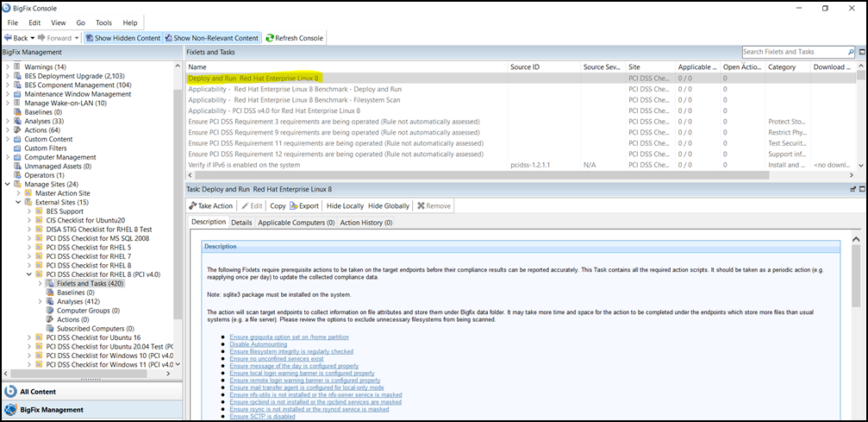This screenshot has height=422, width=868.
Task: Select DISA STIG Checklist for RHEL 8 Test
Action: [x=99, y=229]
